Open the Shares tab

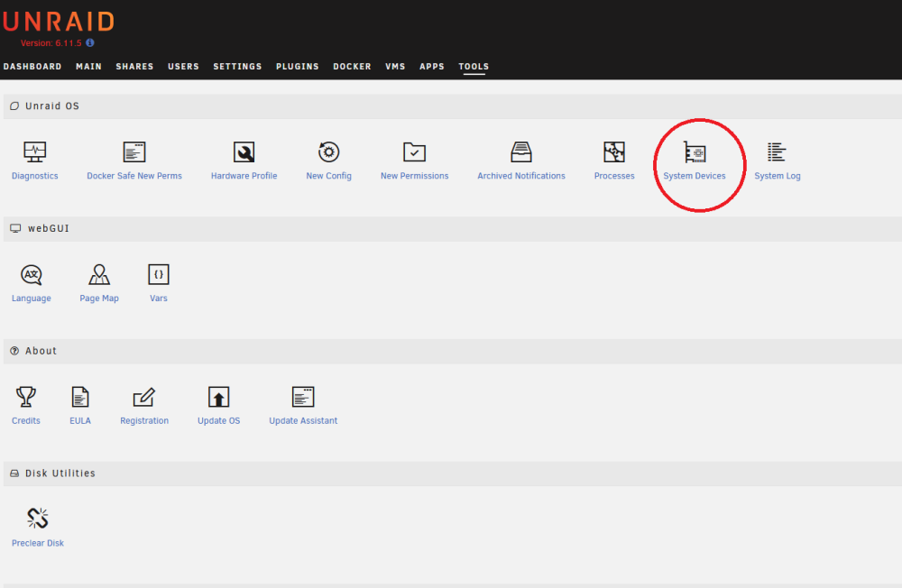(134, 67)
